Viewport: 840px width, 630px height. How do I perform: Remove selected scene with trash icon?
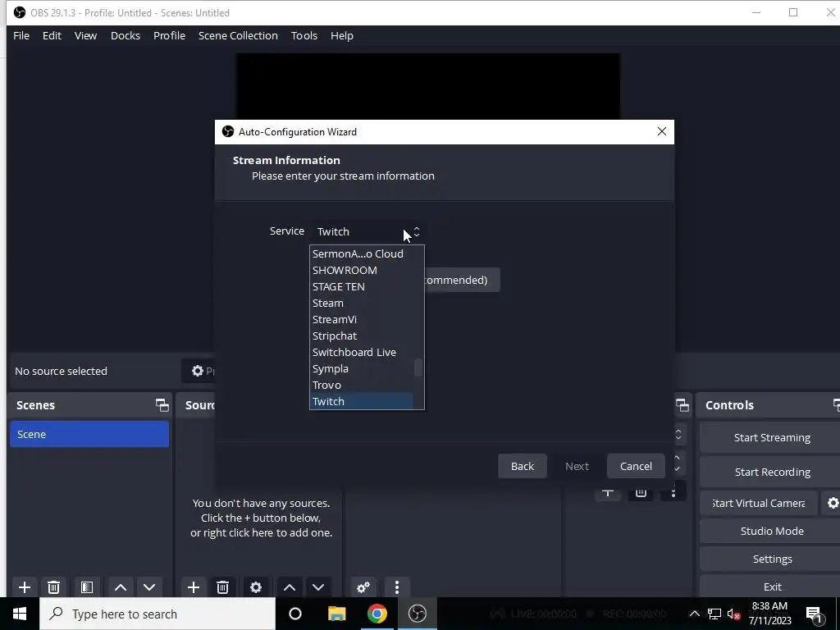[x=53, y=587]
